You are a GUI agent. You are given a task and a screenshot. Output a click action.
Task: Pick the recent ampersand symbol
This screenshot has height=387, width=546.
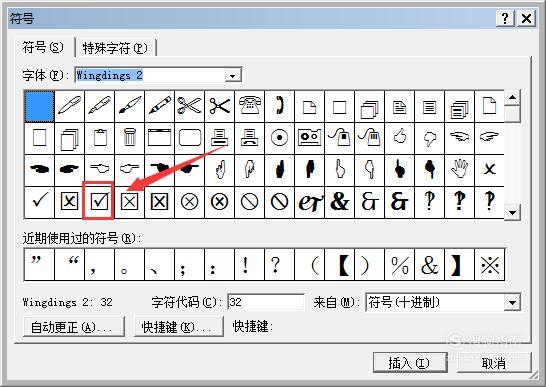(x=429, y=265)
